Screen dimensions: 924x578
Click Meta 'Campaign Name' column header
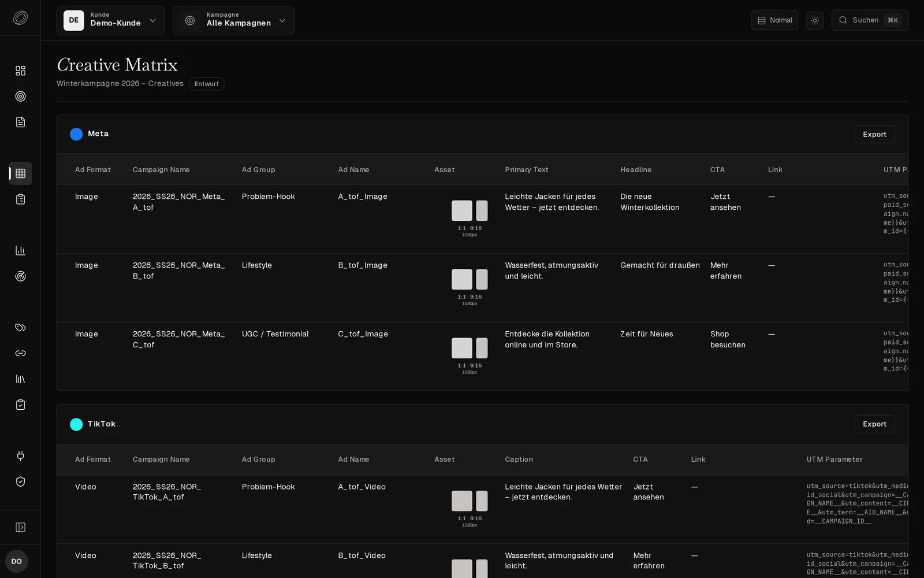[161, 169]
